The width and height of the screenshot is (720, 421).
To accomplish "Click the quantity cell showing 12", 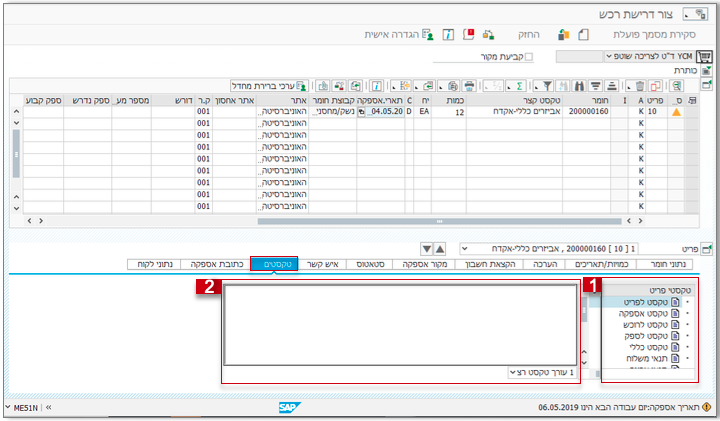I will pyautogui.click(x=449, y=112).
